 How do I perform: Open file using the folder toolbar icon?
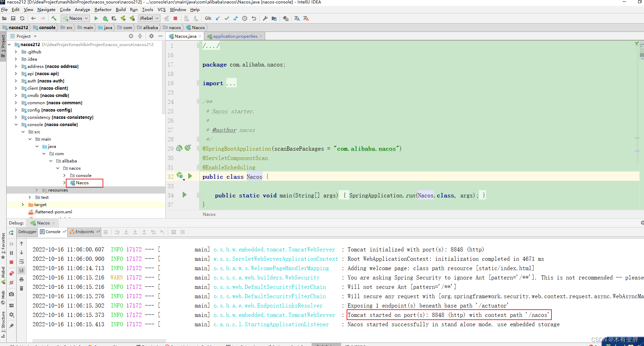4,18
